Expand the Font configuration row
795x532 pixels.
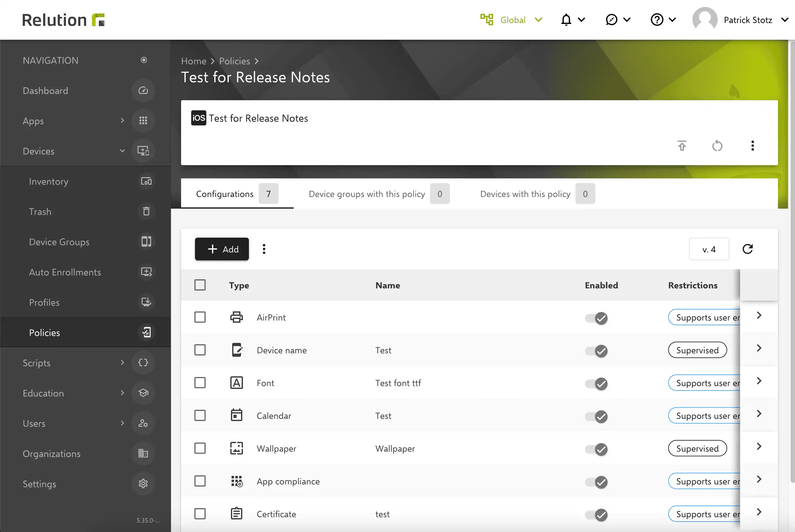[x=759, y=381]
